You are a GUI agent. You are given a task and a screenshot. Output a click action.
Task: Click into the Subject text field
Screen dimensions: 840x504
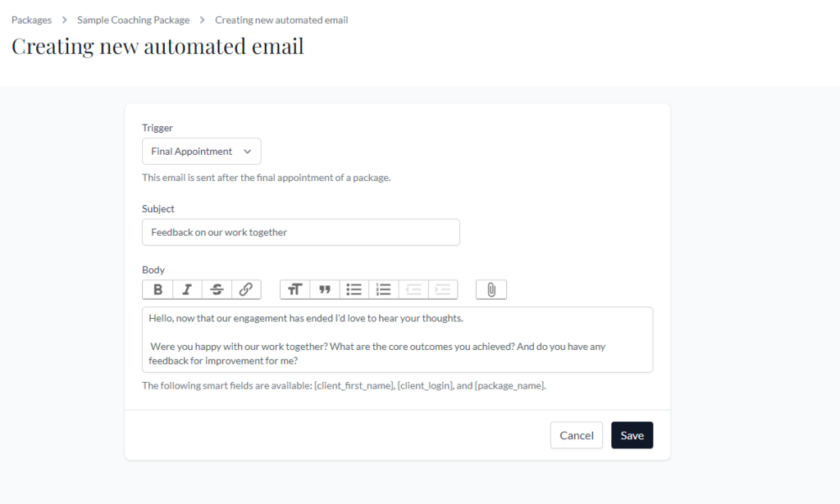[x=300, y=232]
